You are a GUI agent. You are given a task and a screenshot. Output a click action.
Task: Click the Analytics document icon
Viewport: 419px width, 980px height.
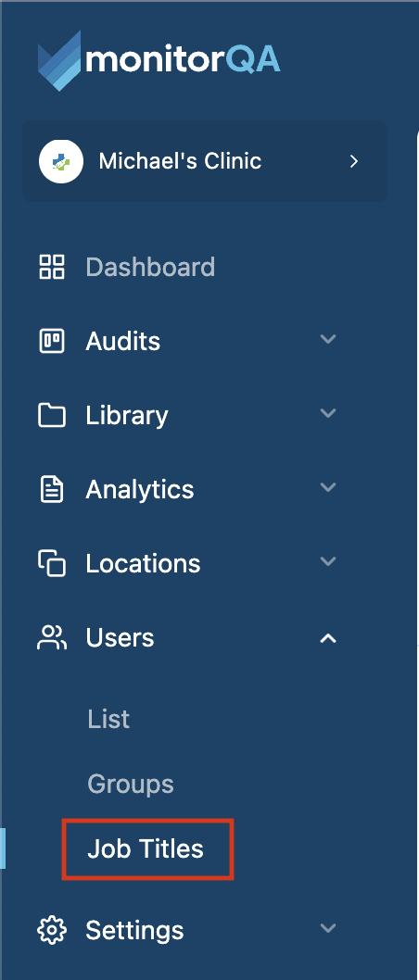click(52, 489)
